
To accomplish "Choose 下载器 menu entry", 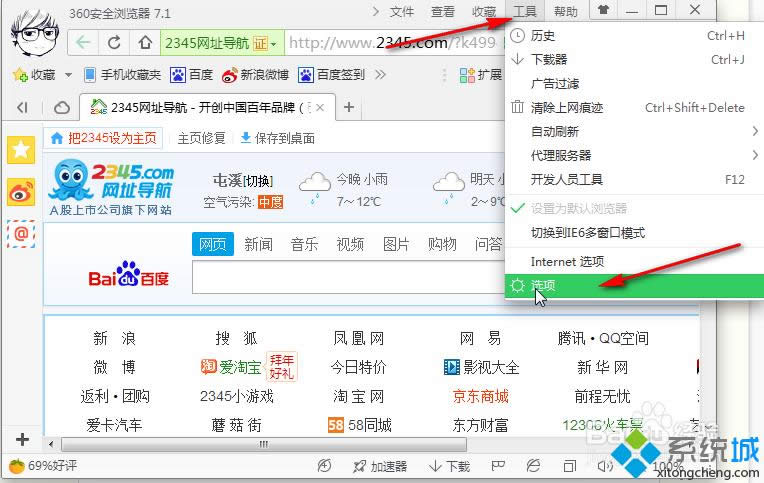I will pyautogui.click(x=634, y=59).
